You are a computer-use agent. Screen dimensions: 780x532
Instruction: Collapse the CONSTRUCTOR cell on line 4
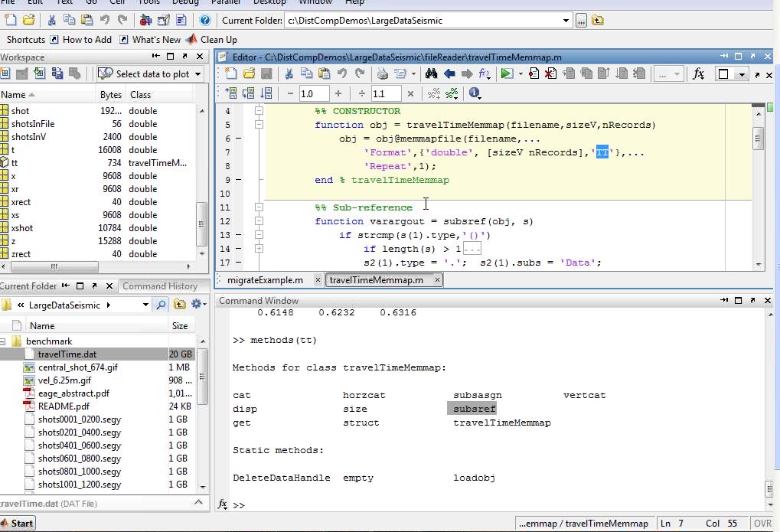(x=259, y=110)
